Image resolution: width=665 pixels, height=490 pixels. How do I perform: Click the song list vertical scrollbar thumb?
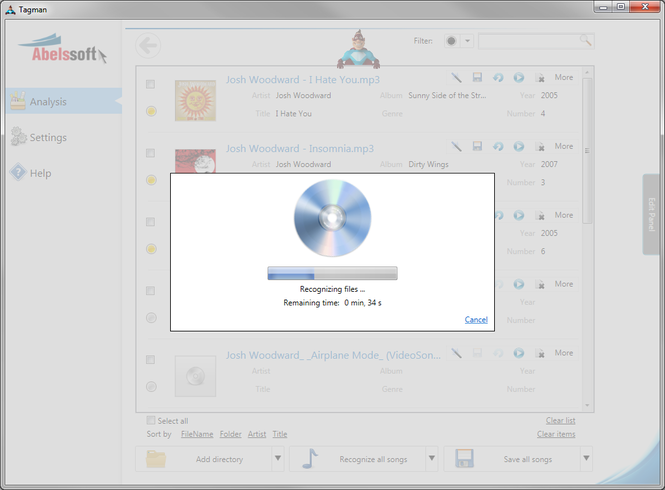coord(587,151)
